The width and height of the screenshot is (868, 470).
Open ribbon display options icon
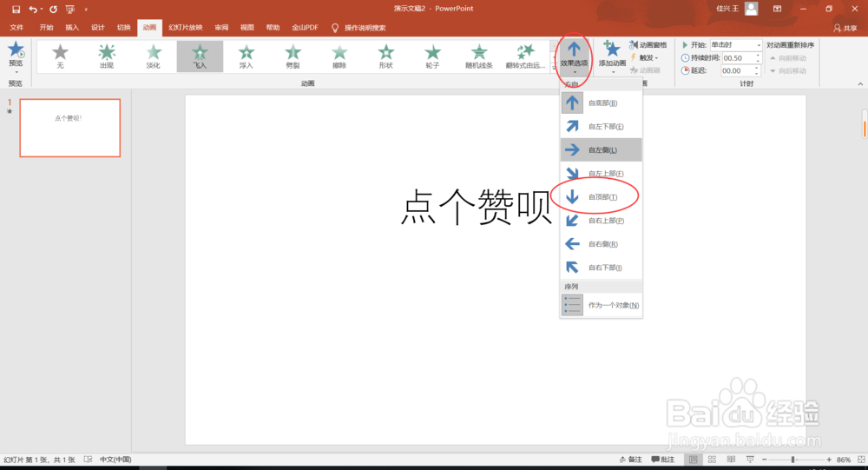(777, 9)
